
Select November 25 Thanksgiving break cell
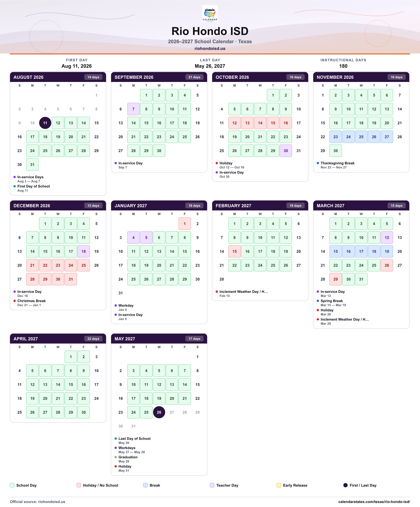pyautogui.click(x=361, y=137)
